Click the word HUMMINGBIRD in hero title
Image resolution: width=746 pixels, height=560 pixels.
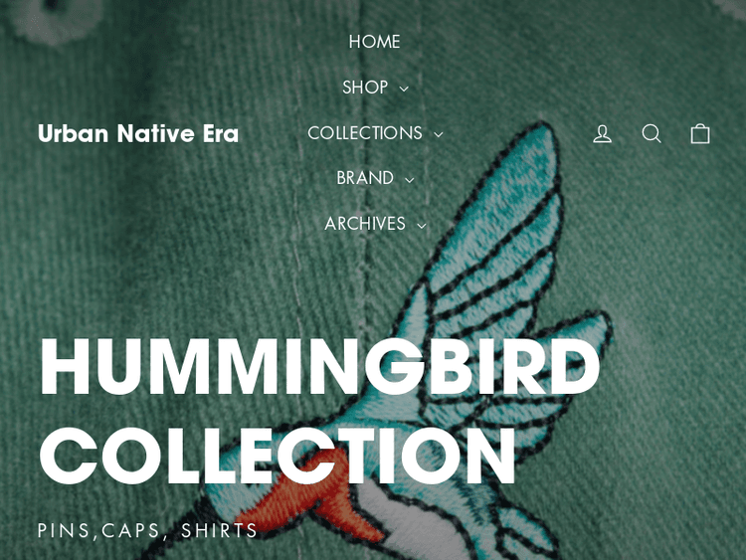click(x=319, y=366)
